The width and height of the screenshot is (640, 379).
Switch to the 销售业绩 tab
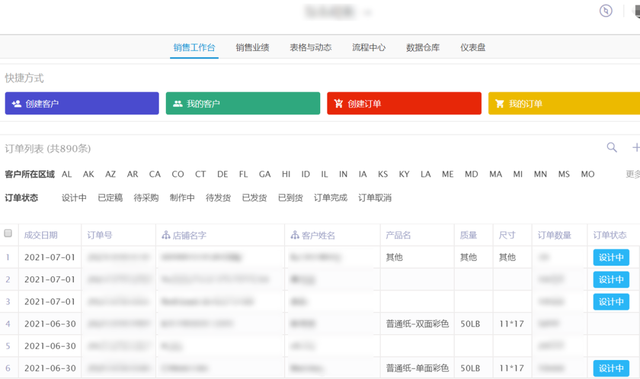[252, 47]
